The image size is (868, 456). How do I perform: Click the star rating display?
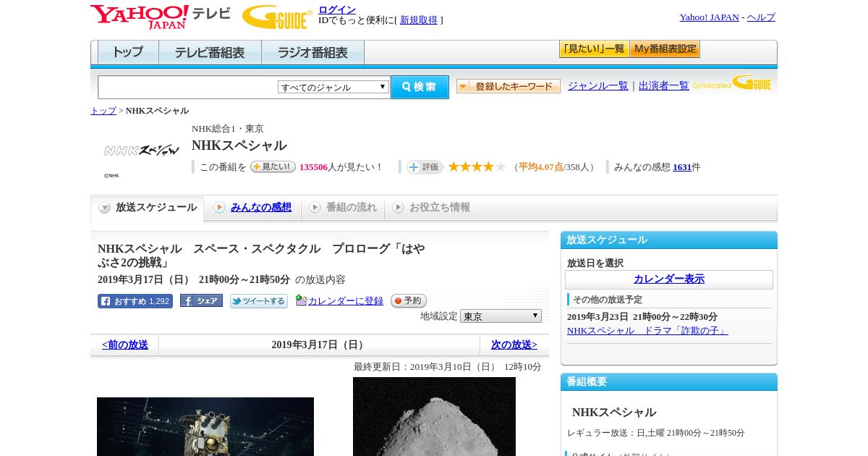tap(477, 166)
